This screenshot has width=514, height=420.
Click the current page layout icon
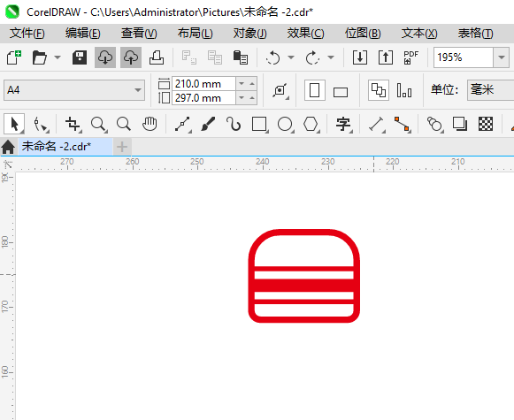[x=404, y=90]
